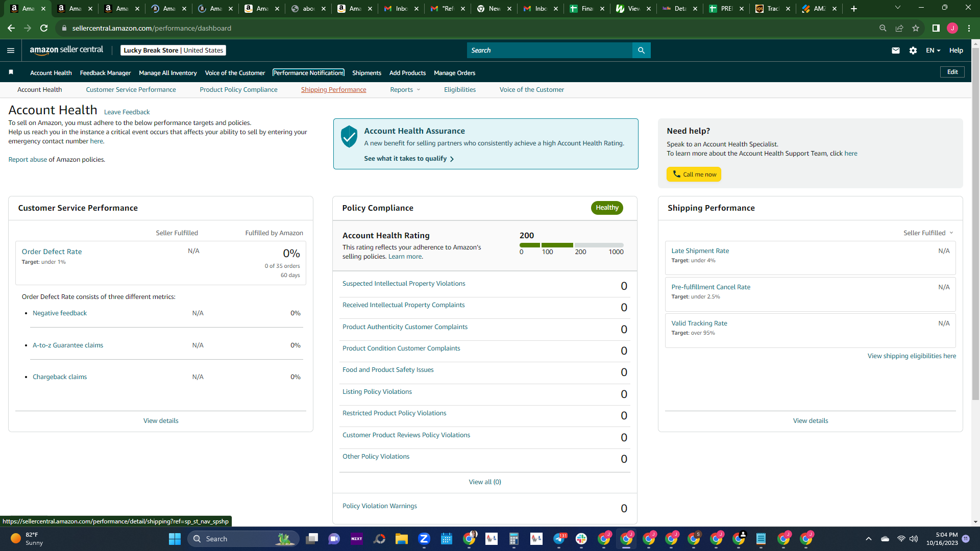Viewport: 980px width, 551px height.
Task: Select Feedback Manager in the navigation bar
Action: click(105, 73)
